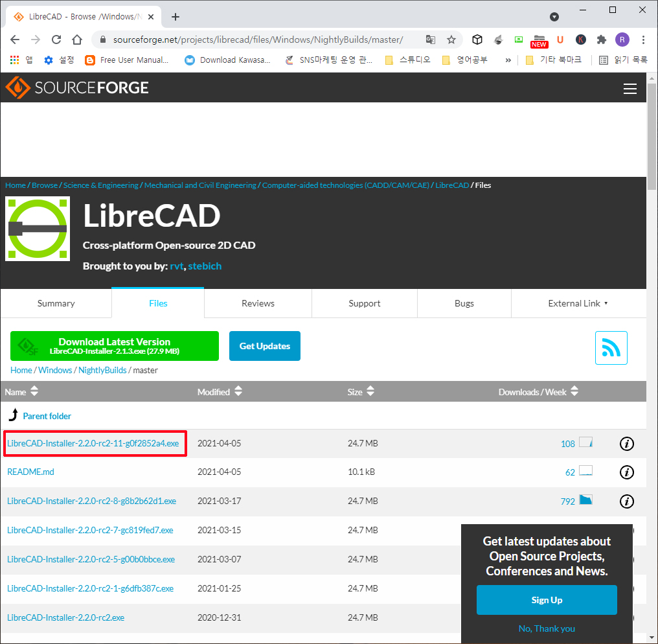Viewport: 658px width, 644px height.
Task: Open info icon for rc2-11 installer
Action: pyautogui.click(x=626, y=443)
